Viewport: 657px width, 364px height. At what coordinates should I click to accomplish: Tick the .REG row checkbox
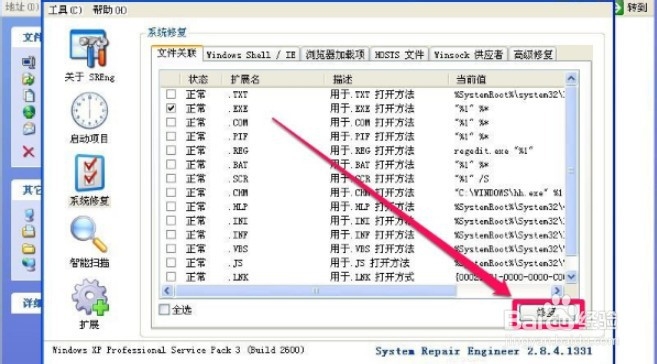point(171,150)
